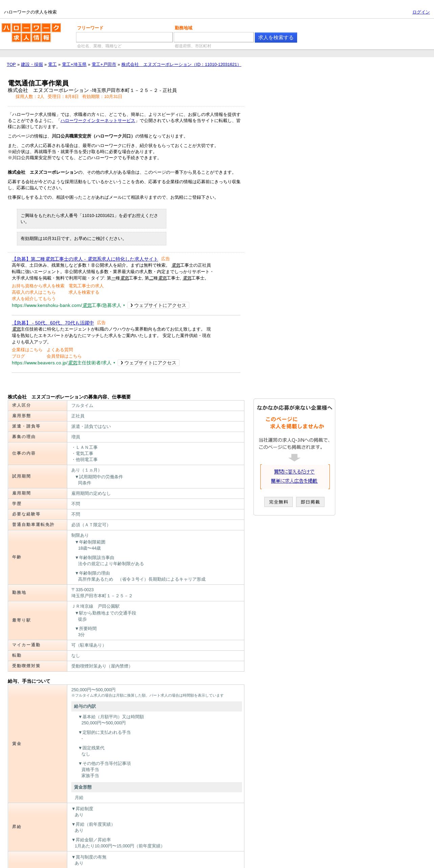
Task: Click the 求人を検索する button
Action: 276,38
